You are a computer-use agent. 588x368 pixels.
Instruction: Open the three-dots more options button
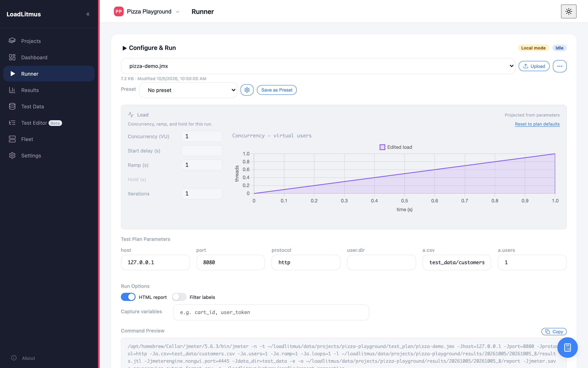point(560,66)
